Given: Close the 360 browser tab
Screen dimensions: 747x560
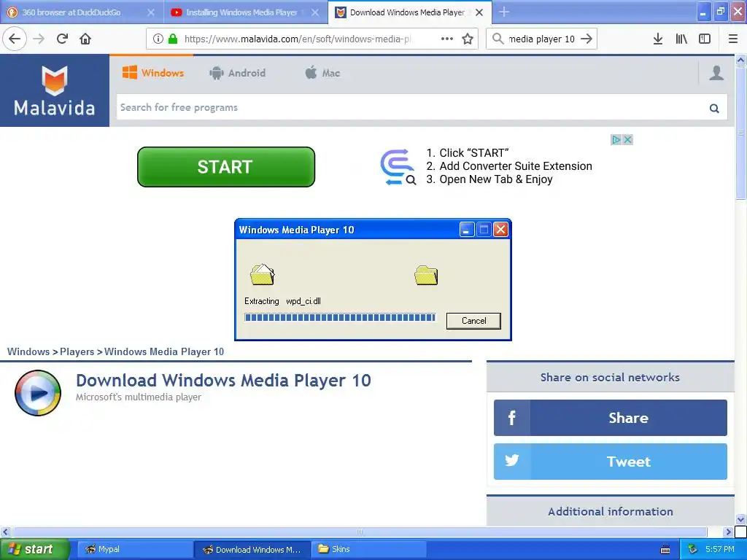Looking at the screenshot, I should click(150, 12).
